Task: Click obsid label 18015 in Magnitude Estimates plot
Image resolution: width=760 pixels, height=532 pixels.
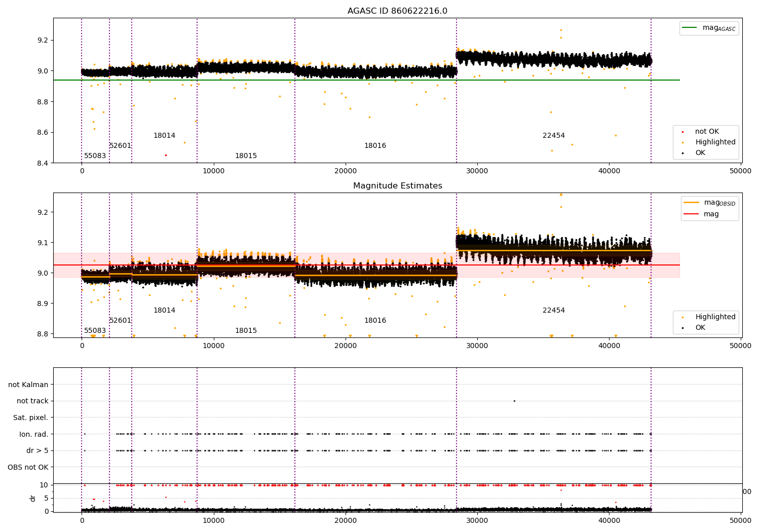Action: point(246,330)
